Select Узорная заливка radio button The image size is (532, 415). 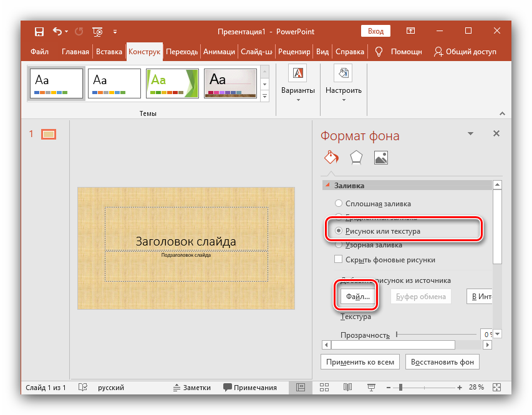tap(339, 245)
